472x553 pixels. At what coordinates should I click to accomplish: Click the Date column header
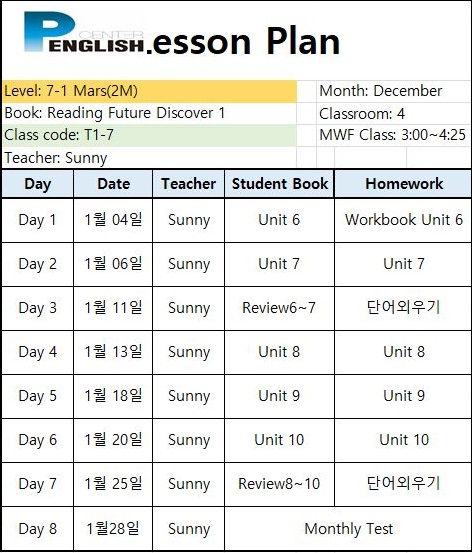click(113, 184)
